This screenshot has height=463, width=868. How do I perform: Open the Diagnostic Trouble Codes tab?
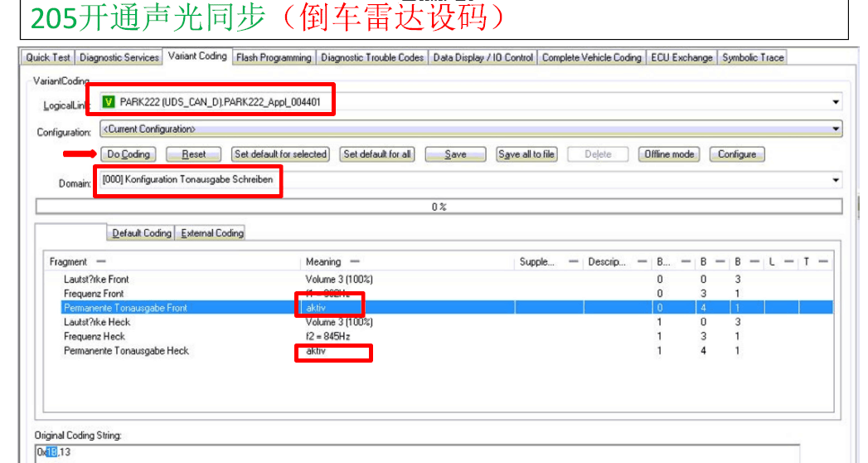372,57
